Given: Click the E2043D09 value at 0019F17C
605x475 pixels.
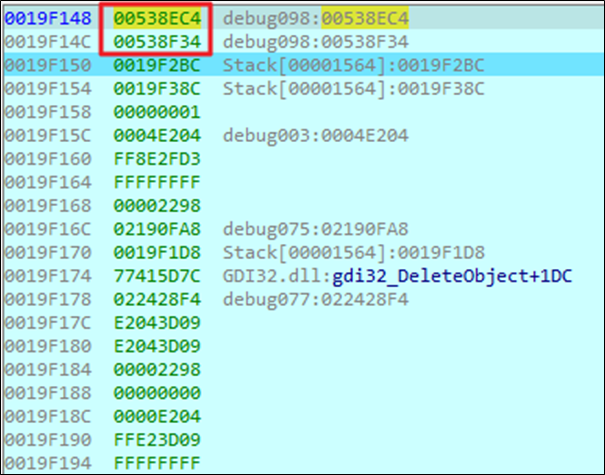Looking at the screenshot, I should point(157,323).
